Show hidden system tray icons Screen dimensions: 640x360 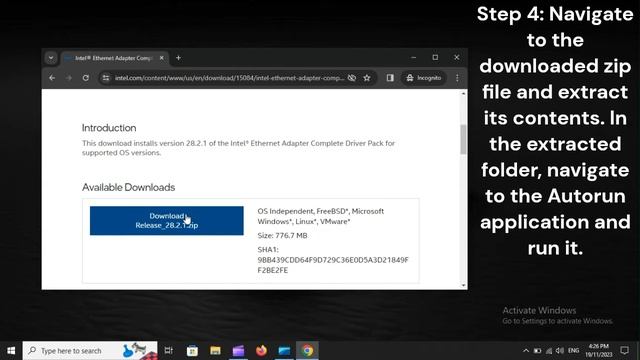coord(526,351)
